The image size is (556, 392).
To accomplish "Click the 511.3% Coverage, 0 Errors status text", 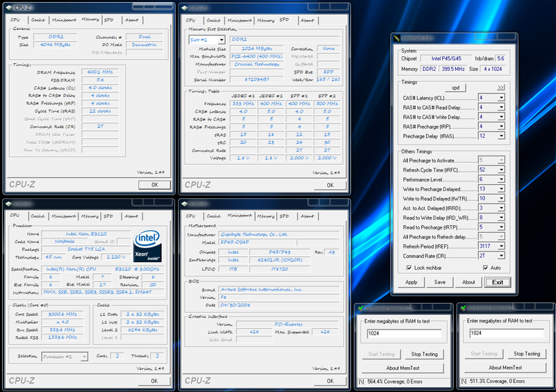I will 497,382.
